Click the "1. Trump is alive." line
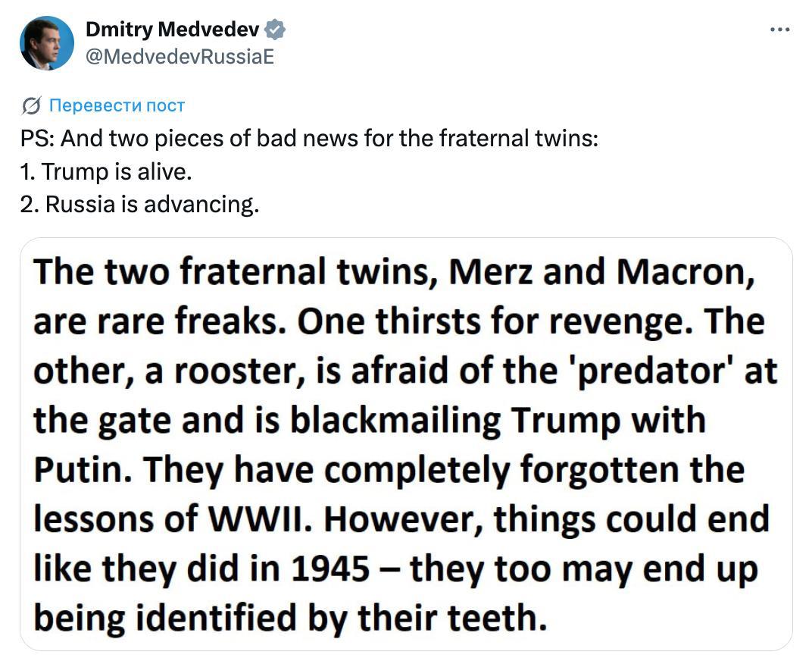812x661 pixels. (x=106, y=172)
